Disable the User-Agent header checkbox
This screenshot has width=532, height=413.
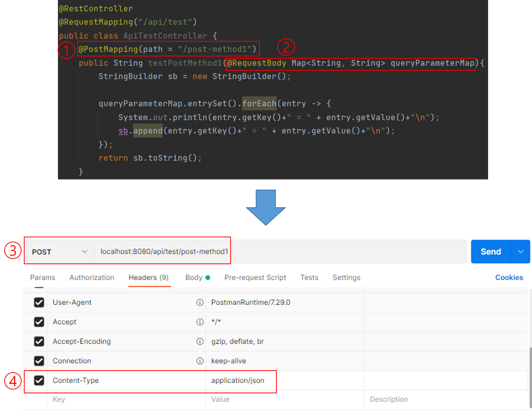pos(39,302)
